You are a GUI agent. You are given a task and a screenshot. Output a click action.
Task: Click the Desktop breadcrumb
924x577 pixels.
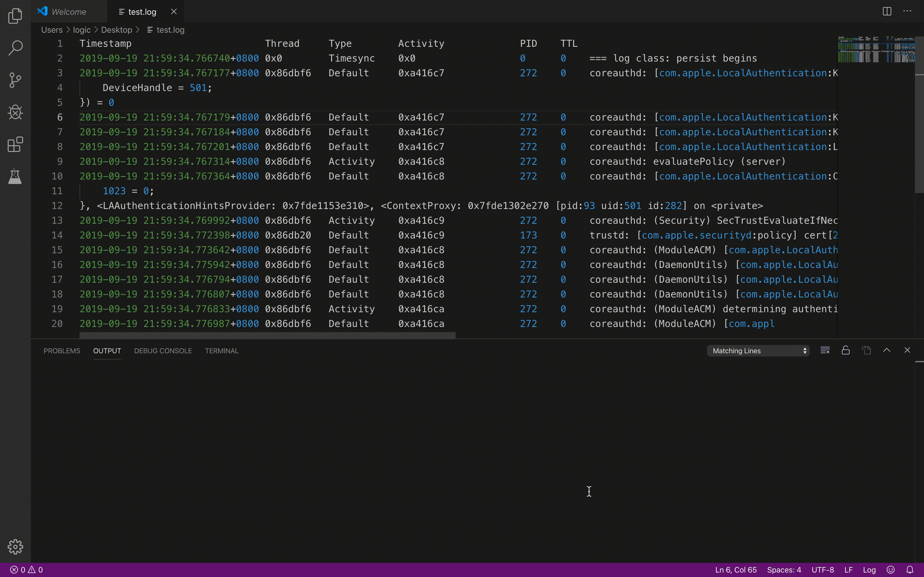point(116,30)
